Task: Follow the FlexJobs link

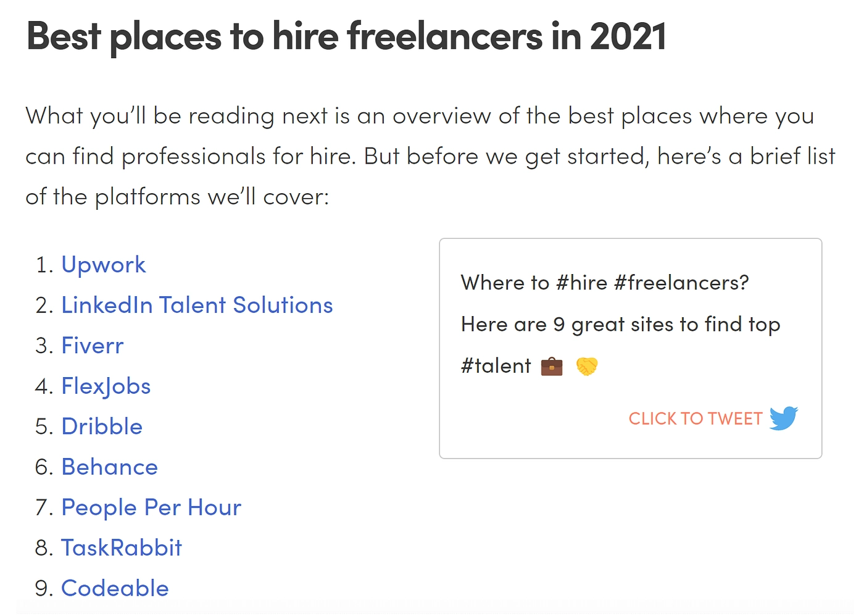Action: point(106,386)
